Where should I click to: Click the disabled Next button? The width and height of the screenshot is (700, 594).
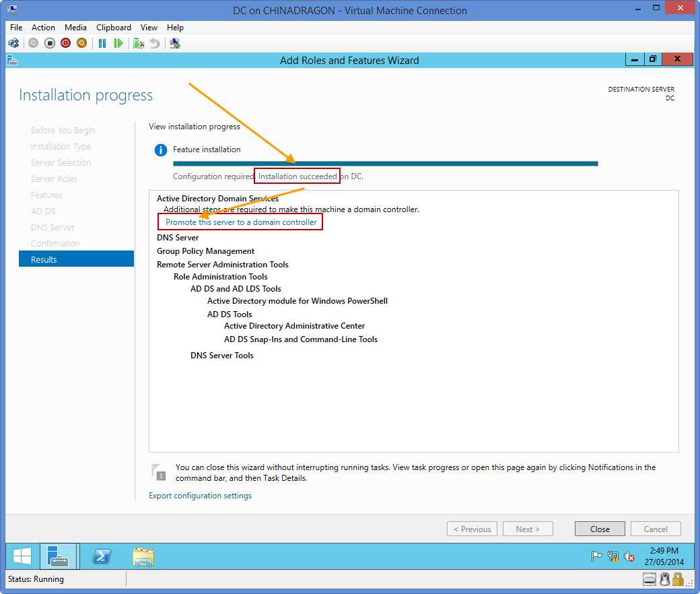point(528,529)
